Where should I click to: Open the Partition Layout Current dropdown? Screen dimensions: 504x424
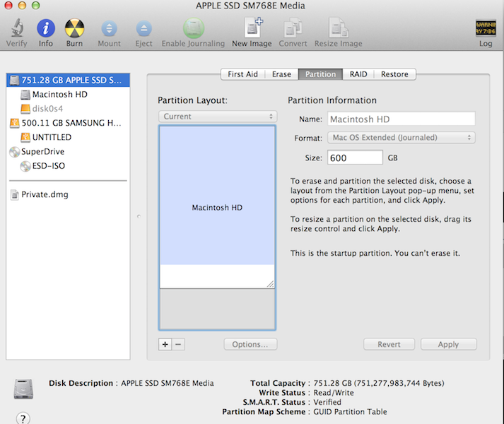(218, 117)
